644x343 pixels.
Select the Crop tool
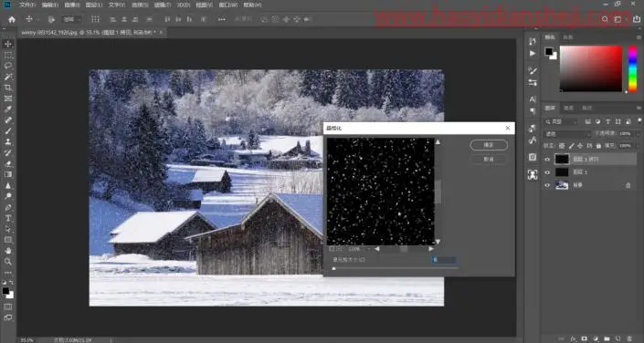(x=8, y=88)
